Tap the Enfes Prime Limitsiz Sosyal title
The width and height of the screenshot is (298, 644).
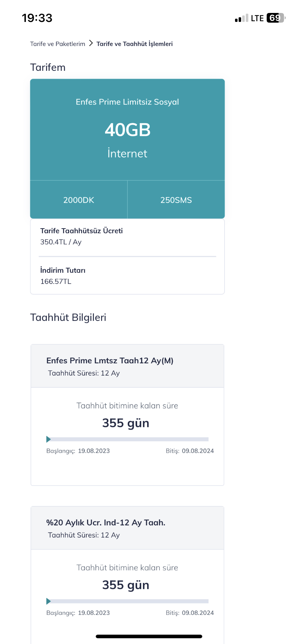point(127,102)
